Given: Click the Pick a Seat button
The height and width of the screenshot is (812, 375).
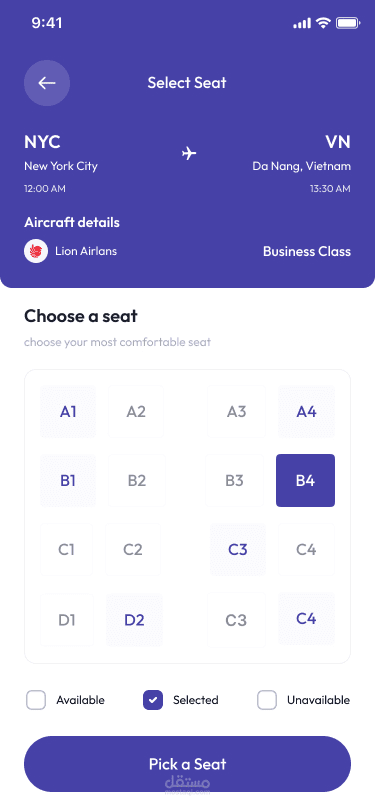Looking at the screenshot, I should pyautogui.click(x=188, y=764).
